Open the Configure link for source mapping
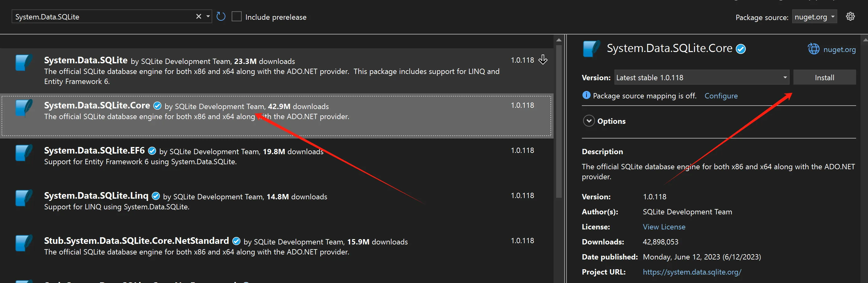 coord(721,96)
